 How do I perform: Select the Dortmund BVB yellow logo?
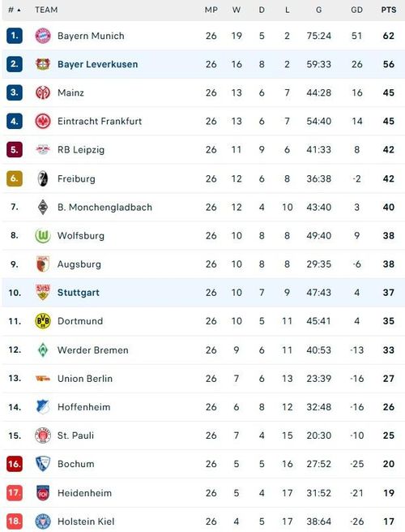tap(43, 321)
